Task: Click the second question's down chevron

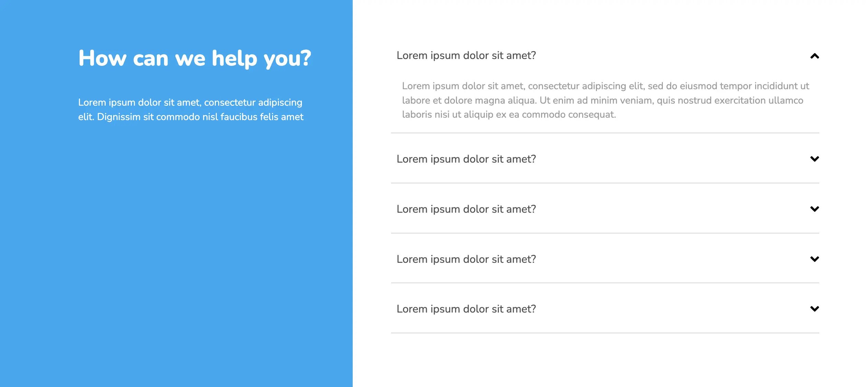Action: coord(814,159)
